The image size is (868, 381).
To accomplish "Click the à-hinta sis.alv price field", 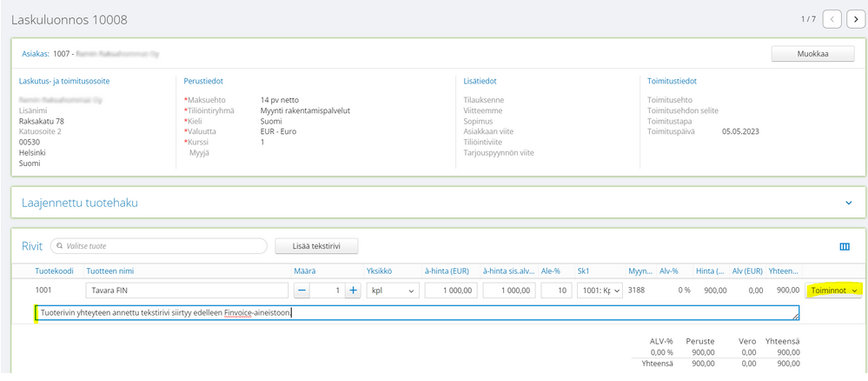I will [x=509, y=290].
